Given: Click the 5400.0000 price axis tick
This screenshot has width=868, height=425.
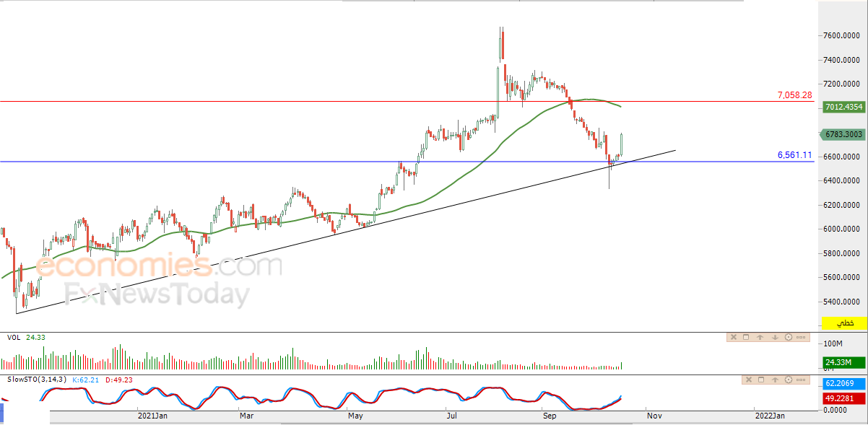Looking at the screenshot, I should pyautogui.click(x=841, y=302).
